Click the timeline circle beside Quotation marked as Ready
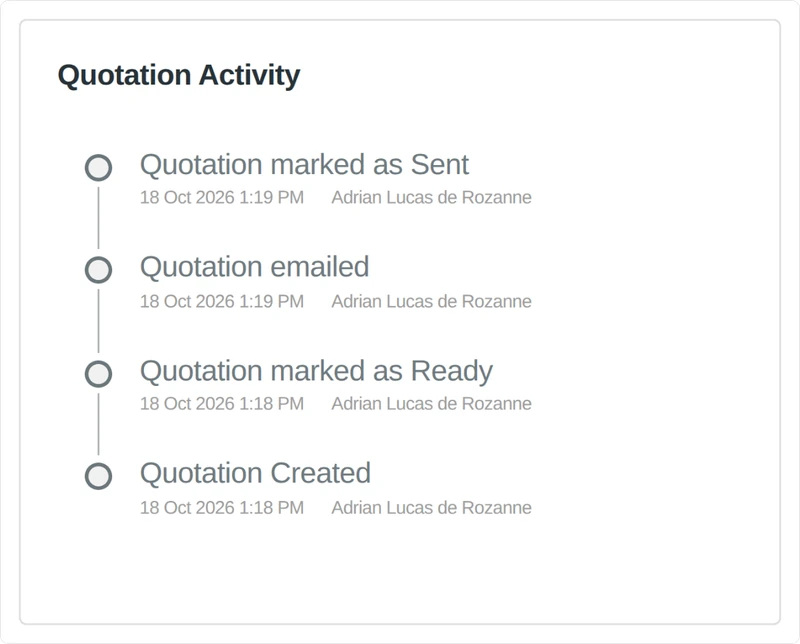This screenshot has width=800, height=644. pyautogui.click(x=98, y=374)
